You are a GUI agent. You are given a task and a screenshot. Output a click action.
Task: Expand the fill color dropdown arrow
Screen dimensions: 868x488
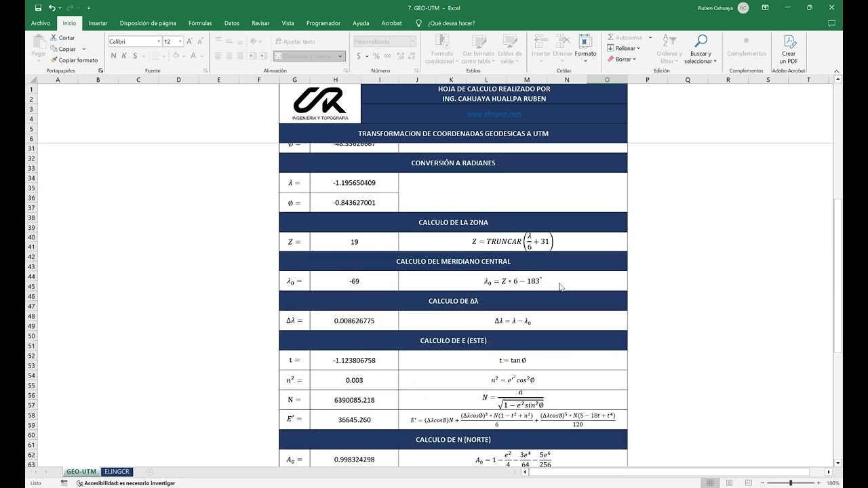(184, 56)
